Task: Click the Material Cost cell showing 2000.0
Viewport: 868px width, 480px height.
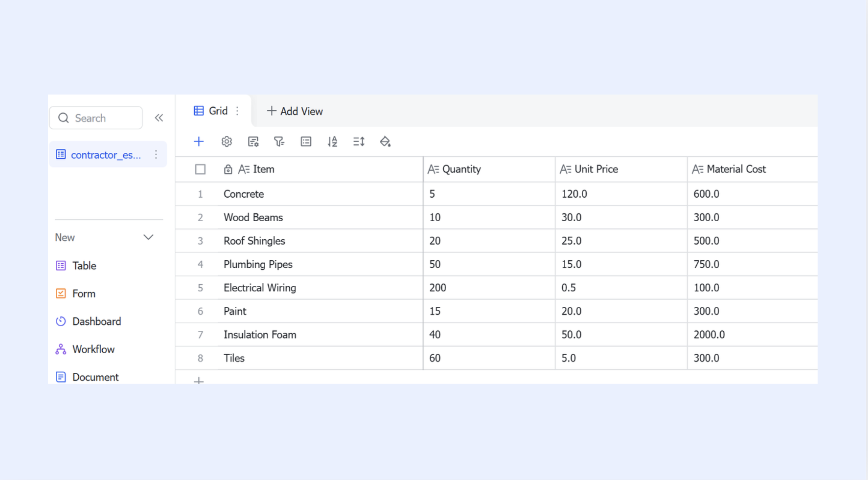Action: click(x=752, y=335)
